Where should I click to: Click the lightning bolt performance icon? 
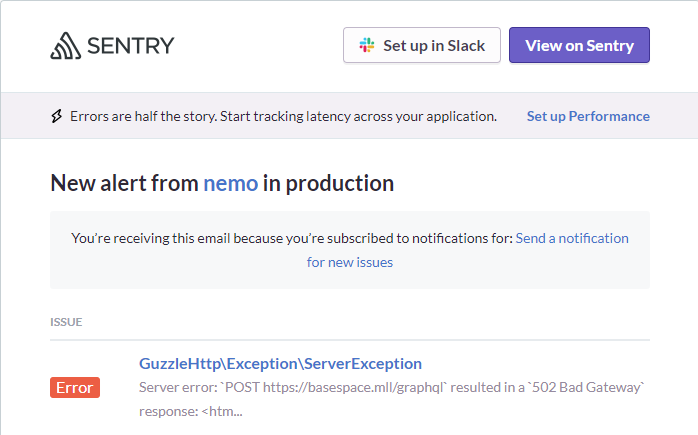coord(57,116)
